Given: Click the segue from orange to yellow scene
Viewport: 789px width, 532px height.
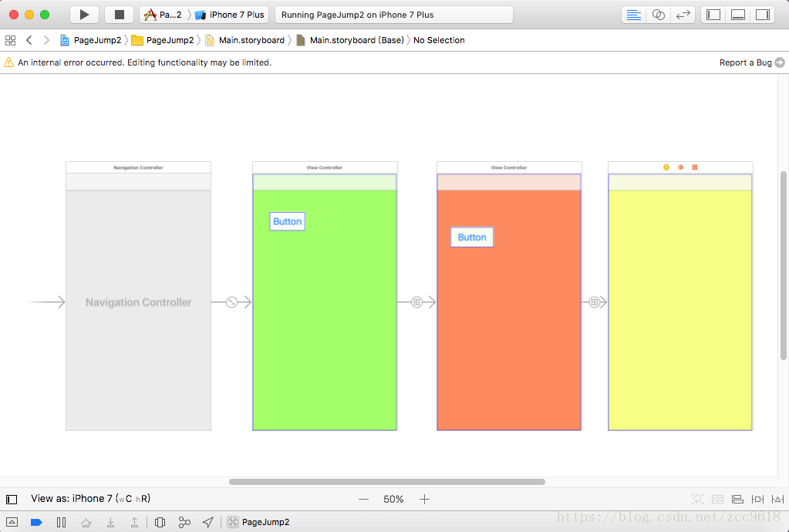Looking at the screenshot, I should pyautogui.click(x=595, y=302).
